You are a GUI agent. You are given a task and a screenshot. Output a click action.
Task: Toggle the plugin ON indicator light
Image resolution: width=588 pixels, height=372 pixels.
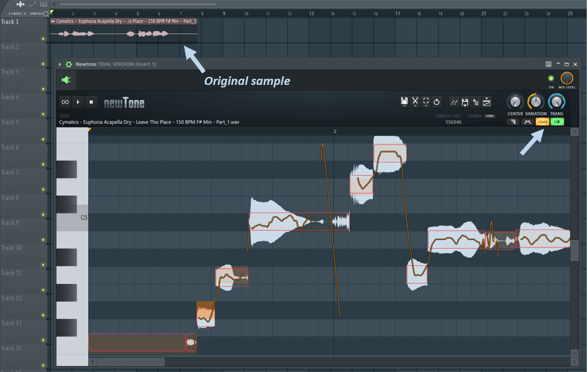point(551,78)
